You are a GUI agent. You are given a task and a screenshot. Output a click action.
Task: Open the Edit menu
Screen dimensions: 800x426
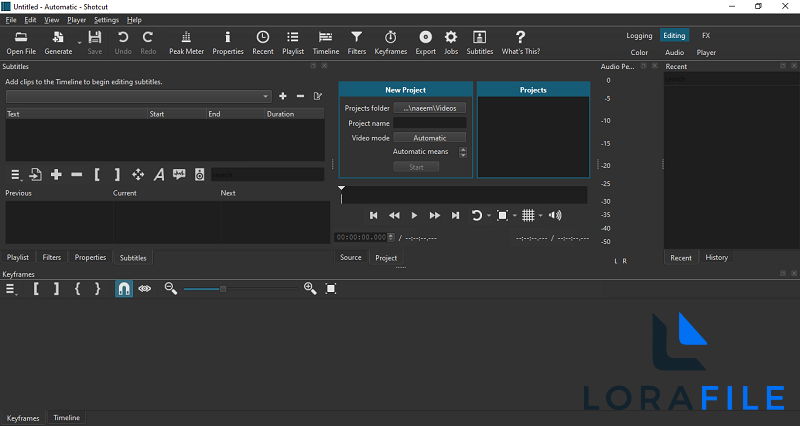pos(30,20)
